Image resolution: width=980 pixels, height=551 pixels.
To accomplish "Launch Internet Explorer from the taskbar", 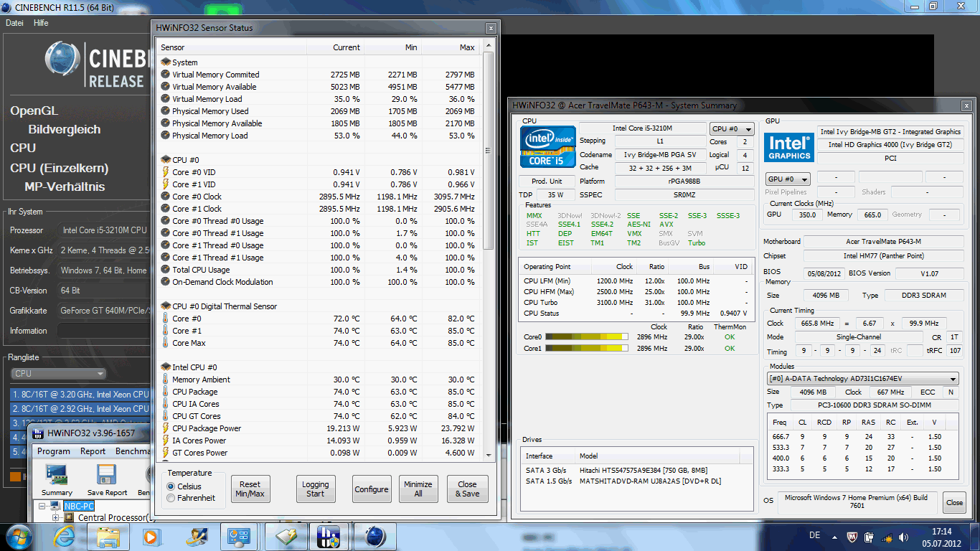I will [x=64, y=536].
